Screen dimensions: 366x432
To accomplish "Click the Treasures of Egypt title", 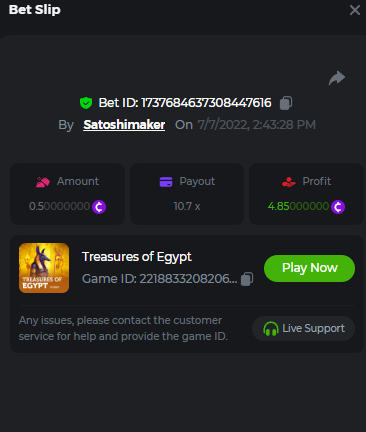I will tap(137, 257).
